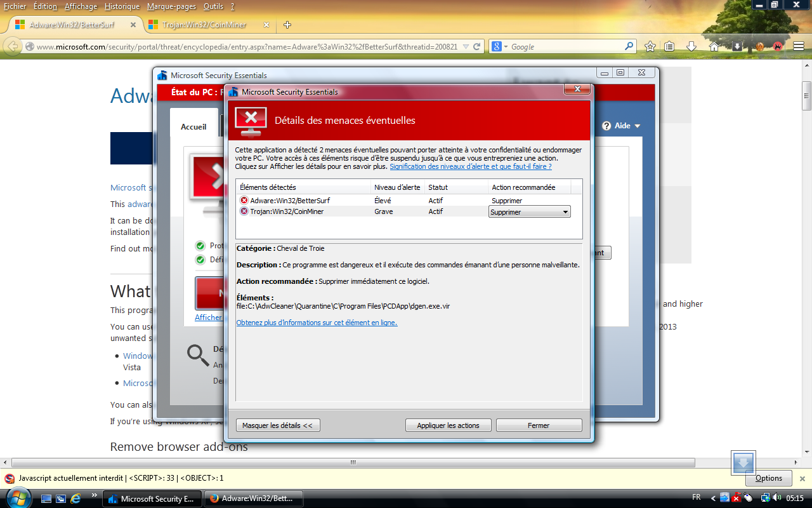
Task: Click the address bar URL field
Action: click(246, 46)
